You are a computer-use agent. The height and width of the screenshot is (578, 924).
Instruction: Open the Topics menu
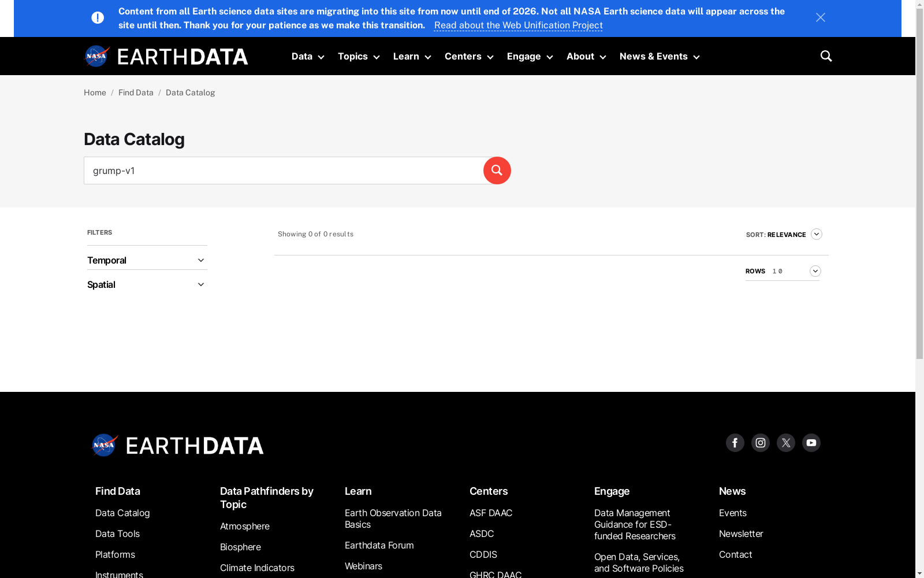pos(359,56)
